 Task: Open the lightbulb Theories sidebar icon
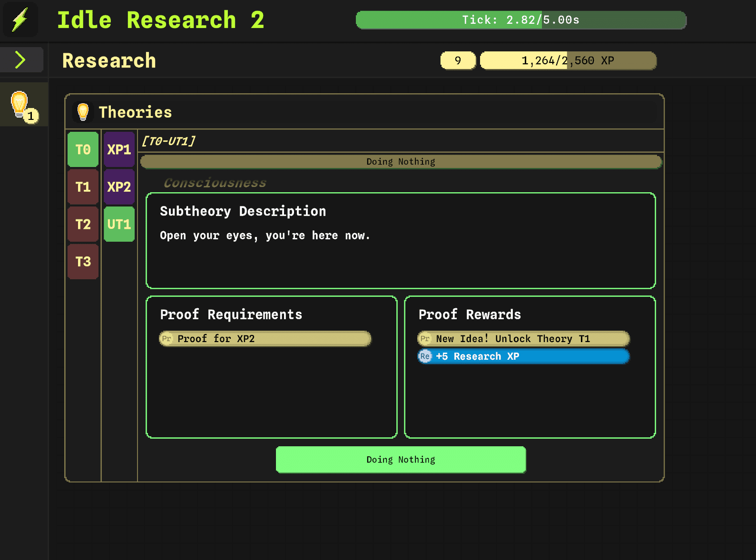tap(24, 105)
